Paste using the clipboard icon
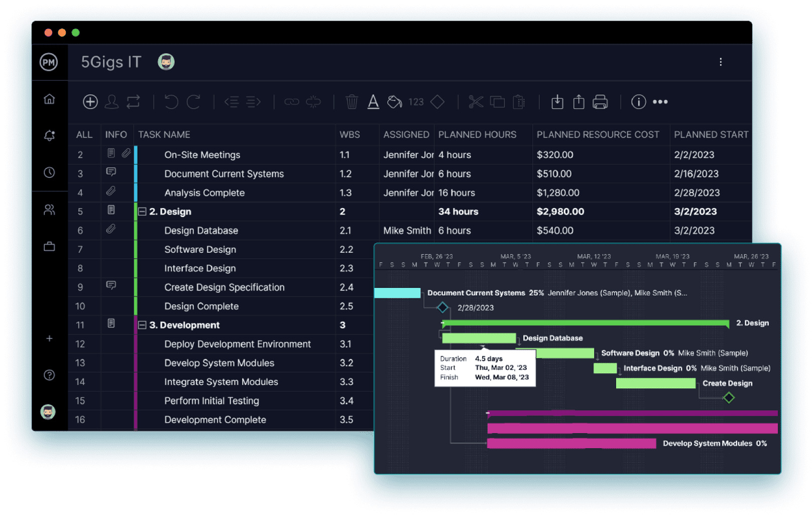 pos(519,102)
